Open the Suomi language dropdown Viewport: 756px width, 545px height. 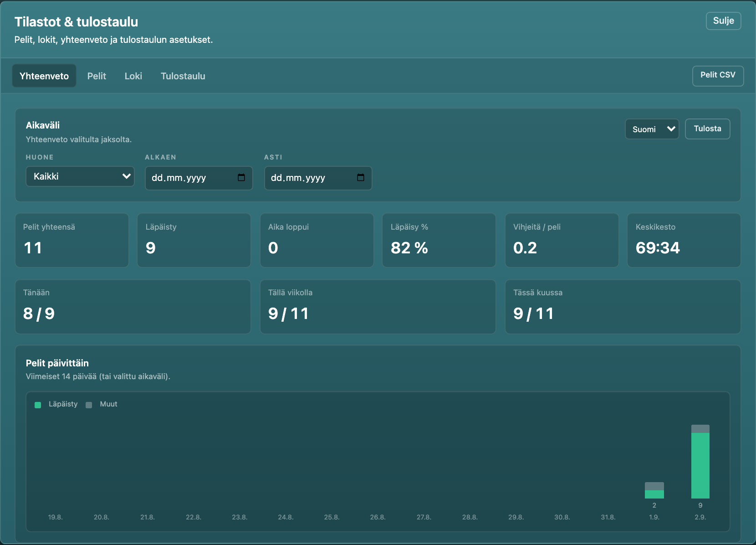coord(652,129)
